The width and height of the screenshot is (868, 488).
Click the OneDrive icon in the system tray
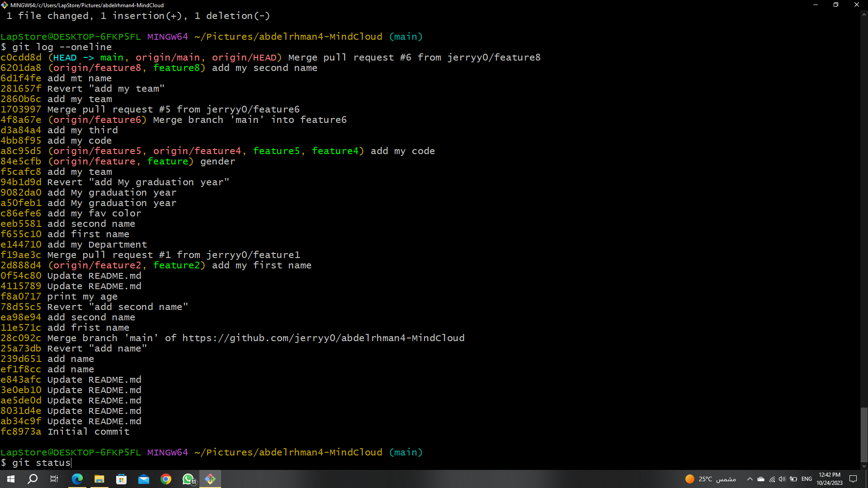coord(760,479)
